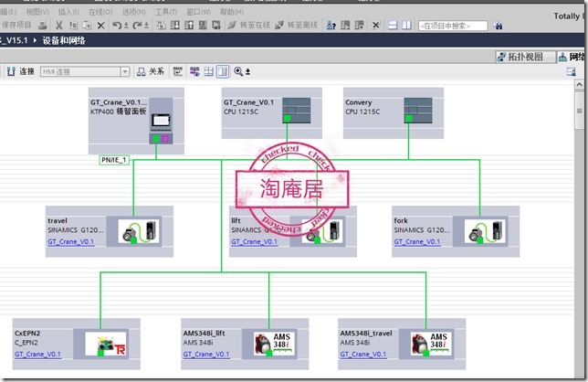This screenshot has height=382, width=588.
Task: Open the 在线(O) menu
Action: pyautogui.click(x=100, y=12)
